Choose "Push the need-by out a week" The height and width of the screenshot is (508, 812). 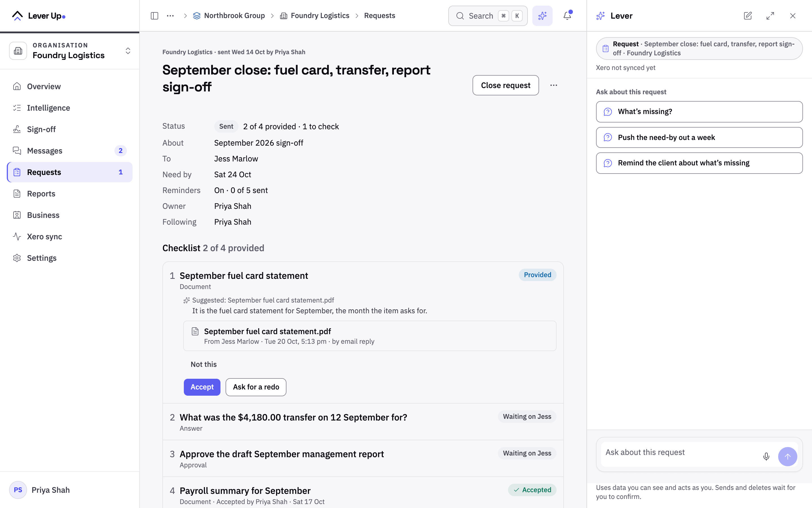tap(699, 137)
